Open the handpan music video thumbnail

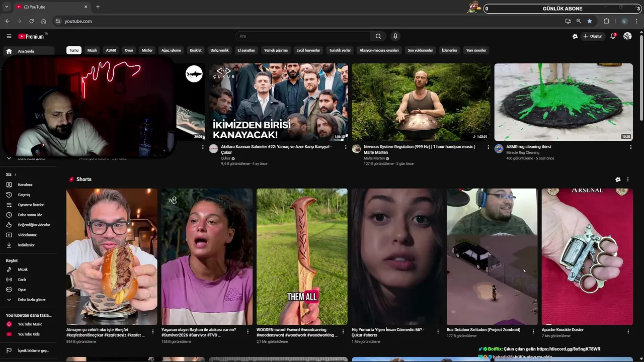[421, 102]
